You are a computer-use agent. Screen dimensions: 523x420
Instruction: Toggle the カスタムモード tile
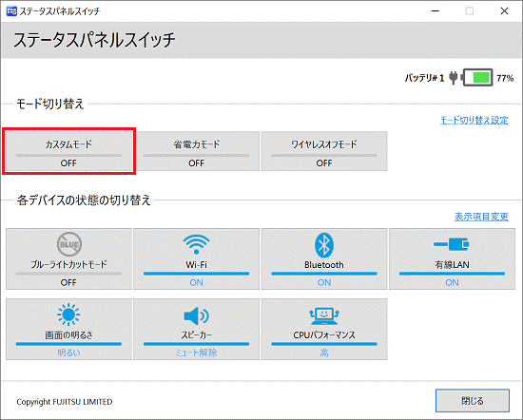[x=68, y=151]
